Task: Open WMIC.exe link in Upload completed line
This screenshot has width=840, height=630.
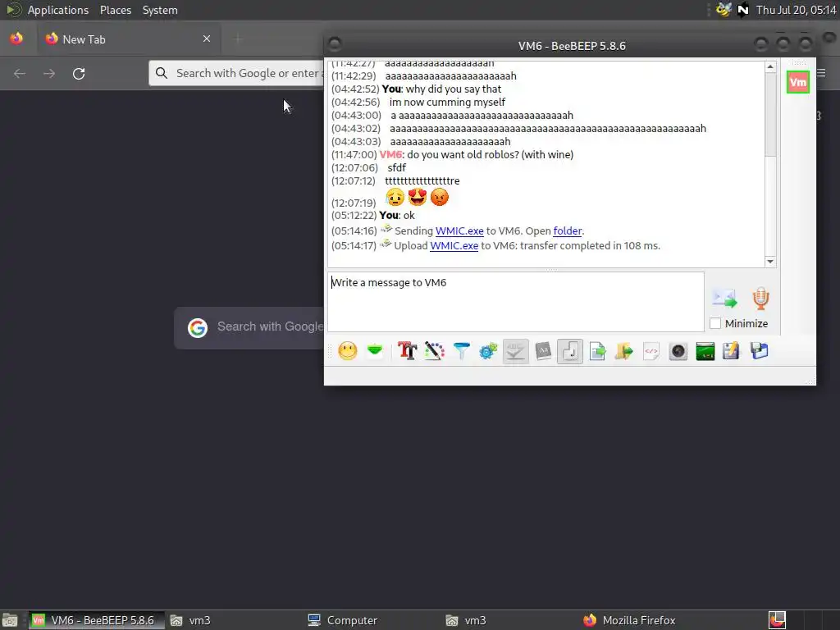Action: pyautogui.click(x=454, y=246)
